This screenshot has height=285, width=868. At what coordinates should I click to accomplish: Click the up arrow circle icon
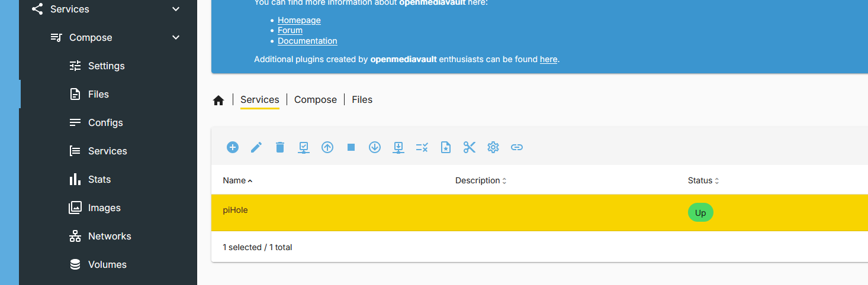pyautogui.click(x=327, y=147)
